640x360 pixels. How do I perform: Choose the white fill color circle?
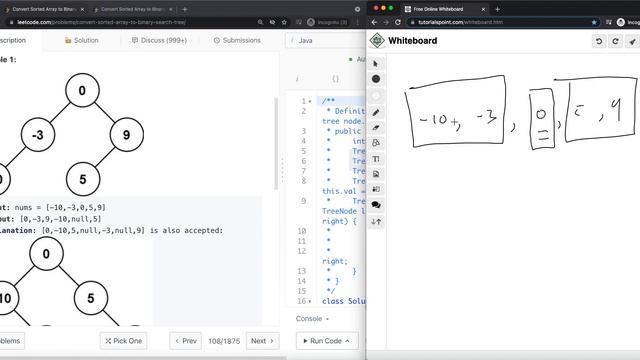coord(376,96)
